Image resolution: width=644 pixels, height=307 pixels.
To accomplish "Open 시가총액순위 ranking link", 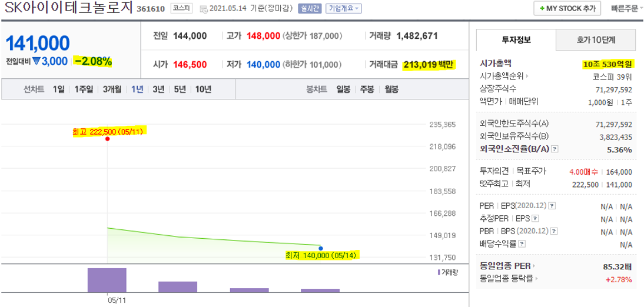I will [504, 76].
